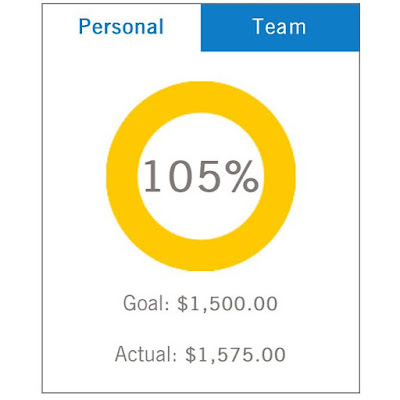
Task: Select the $1,500.00 goal amount
Action: pos(227,304)
